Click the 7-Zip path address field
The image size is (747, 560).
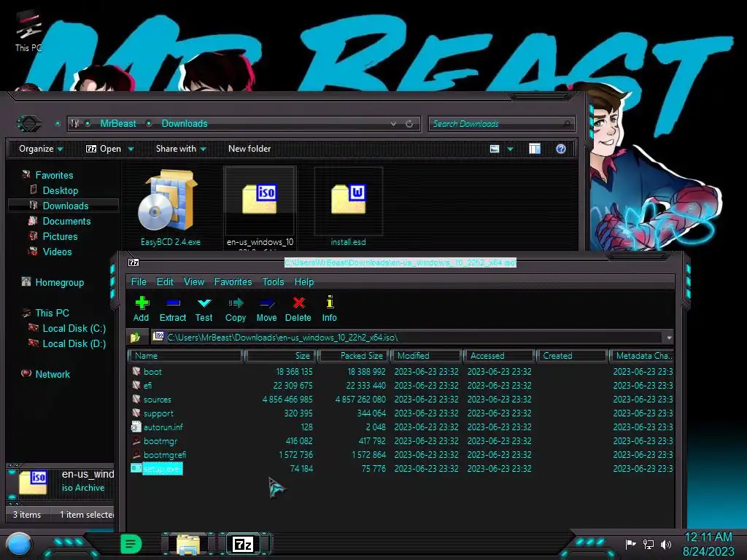coord(407,338)
